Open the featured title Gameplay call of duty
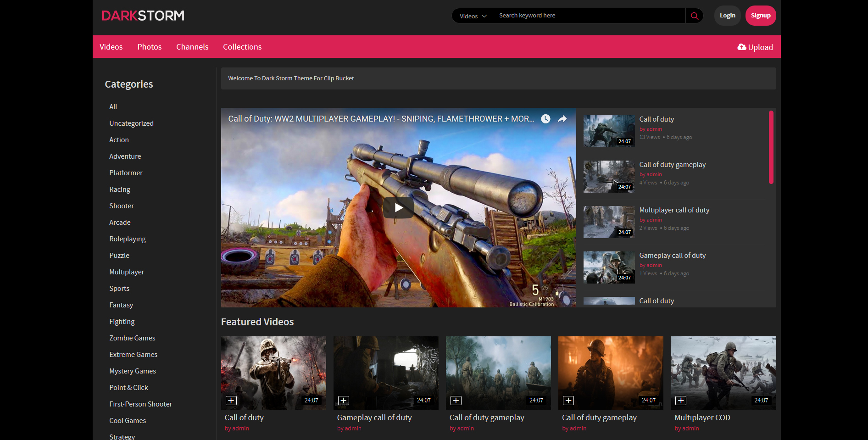 click(x=374, y=418)
